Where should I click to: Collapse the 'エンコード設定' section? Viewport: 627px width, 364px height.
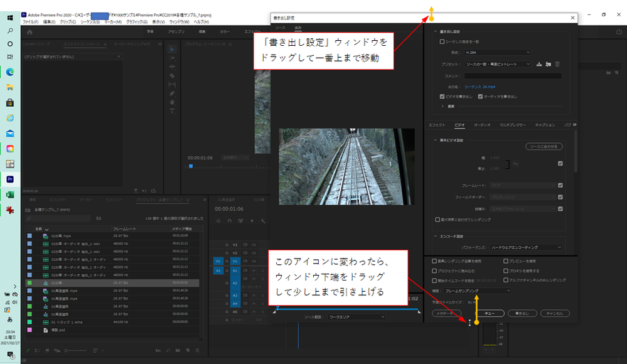436,237
